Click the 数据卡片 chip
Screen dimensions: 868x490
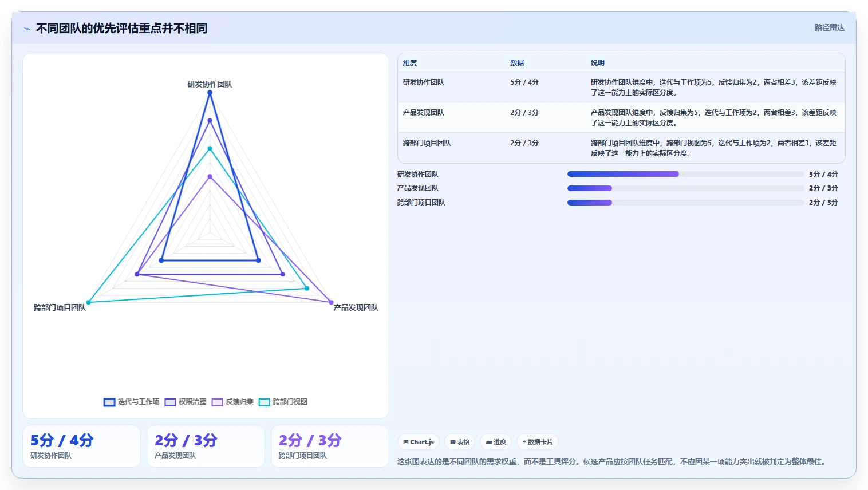click(537, 442)
